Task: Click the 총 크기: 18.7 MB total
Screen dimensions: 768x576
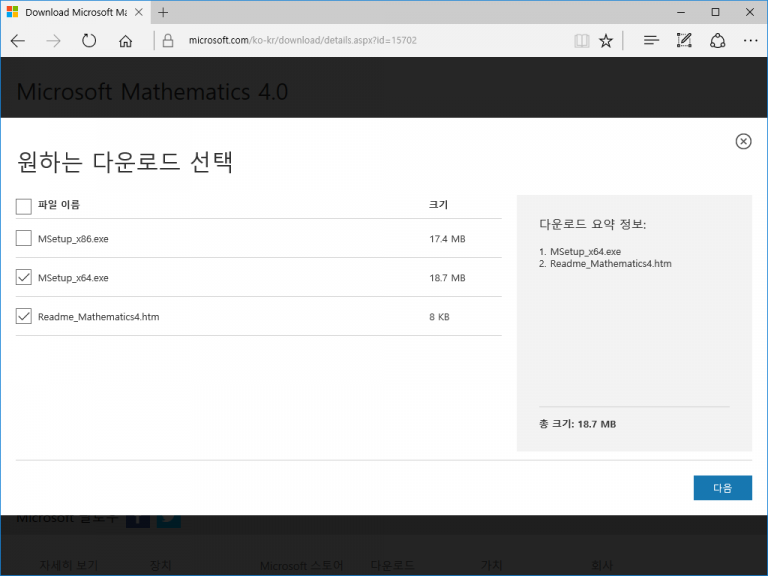Action: pos(577,424)
